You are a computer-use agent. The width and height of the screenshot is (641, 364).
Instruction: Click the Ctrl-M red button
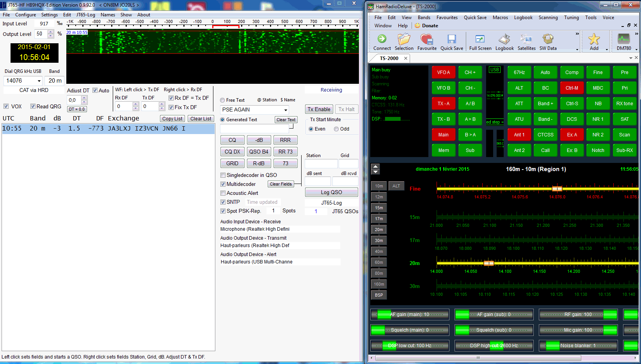point(572,88)
